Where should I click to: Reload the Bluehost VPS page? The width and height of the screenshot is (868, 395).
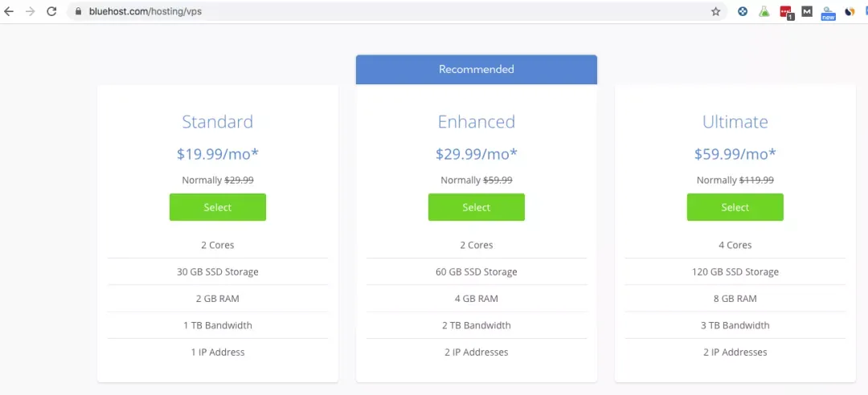tap(51, 11)
